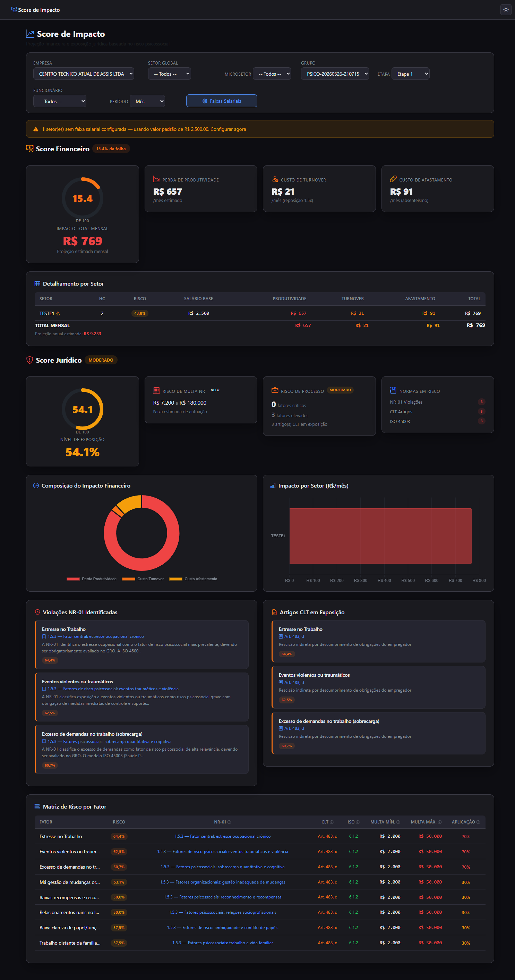Click the Relacionamentos ruins row factor name
The image size is (515, 980).
tap(69, 912)
